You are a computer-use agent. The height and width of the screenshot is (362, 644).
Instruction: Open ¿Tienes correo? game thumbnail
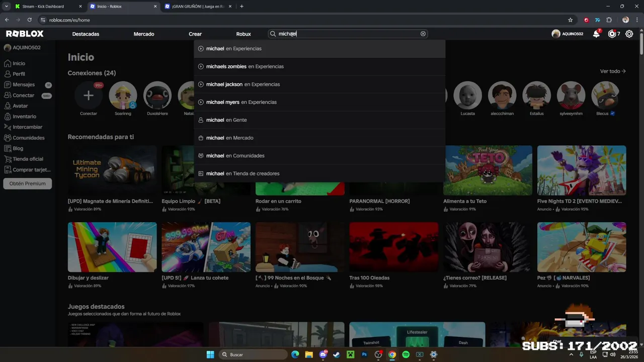(x=488, y=247)
